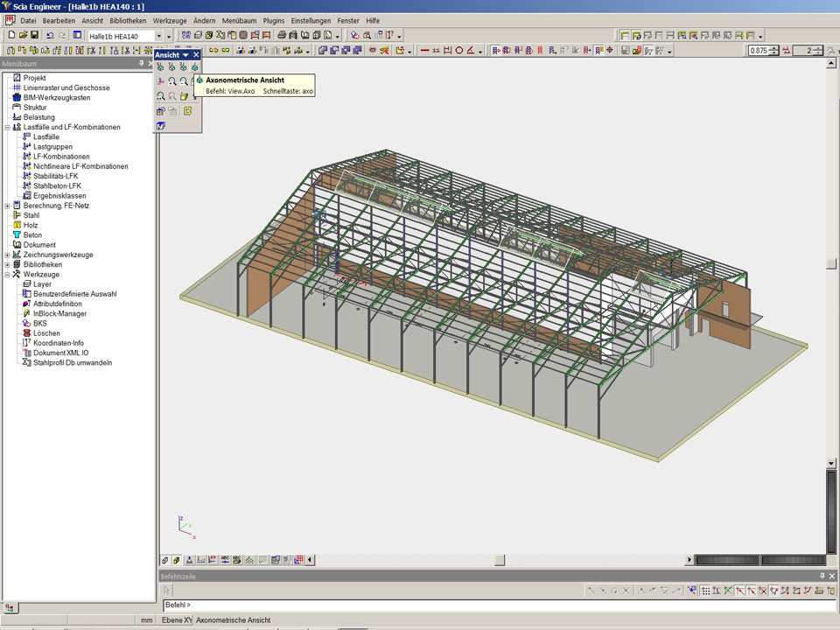Select Stahlprofil Db umwandeln tool
Viewport: 840px width, 630px height.
pyautogui.click(x=73, y=362)
